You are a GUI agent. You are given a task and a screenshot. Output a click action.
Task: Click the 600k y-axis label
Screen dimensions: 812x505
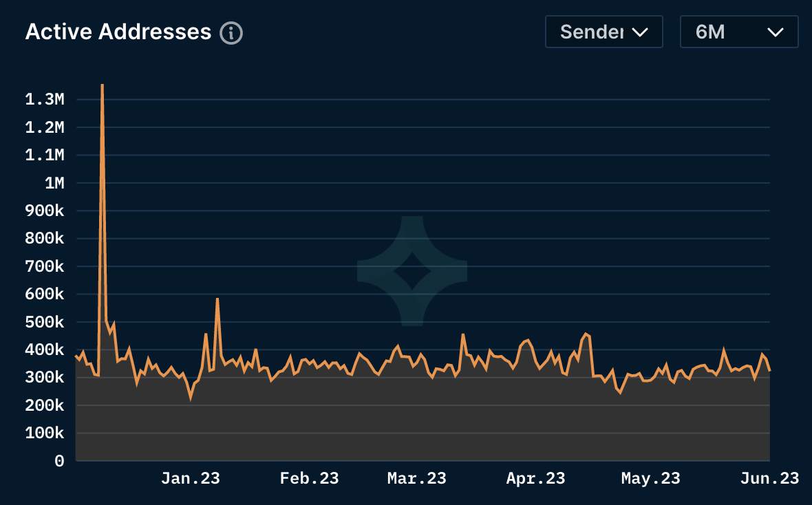[x=45, y=294]
